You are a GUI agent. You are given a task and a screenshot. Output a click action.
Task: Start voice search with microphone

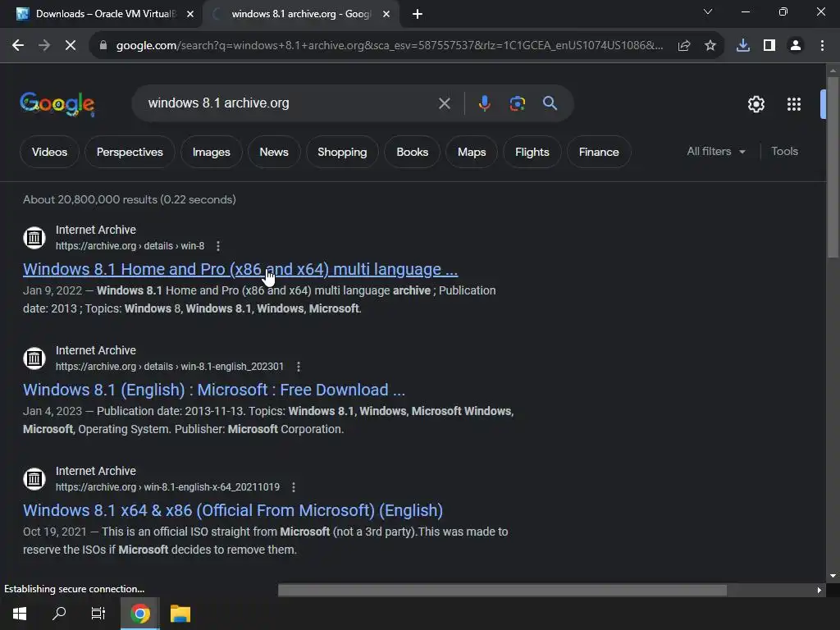pyautogui.click(x=484, y=103)
